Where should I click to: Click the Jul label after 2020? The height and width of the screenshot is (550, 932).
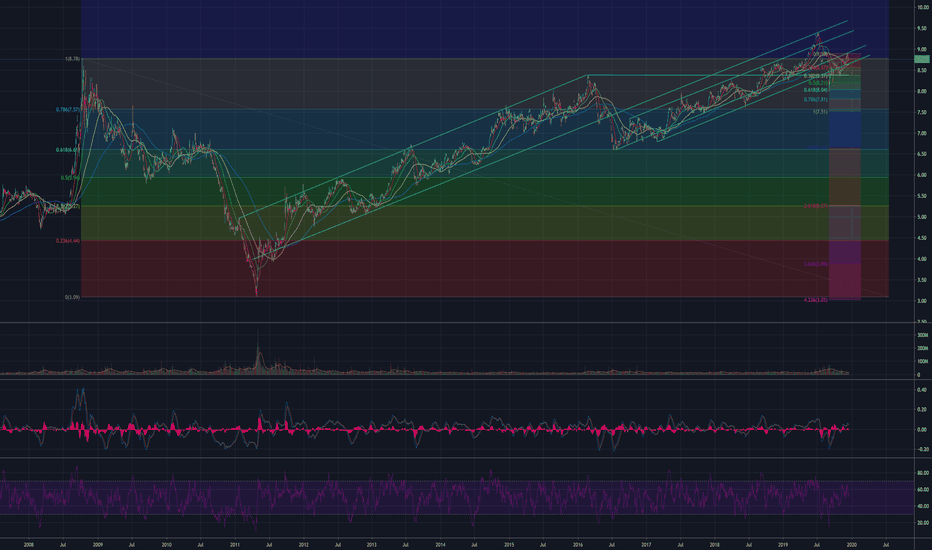pos(886,544)
